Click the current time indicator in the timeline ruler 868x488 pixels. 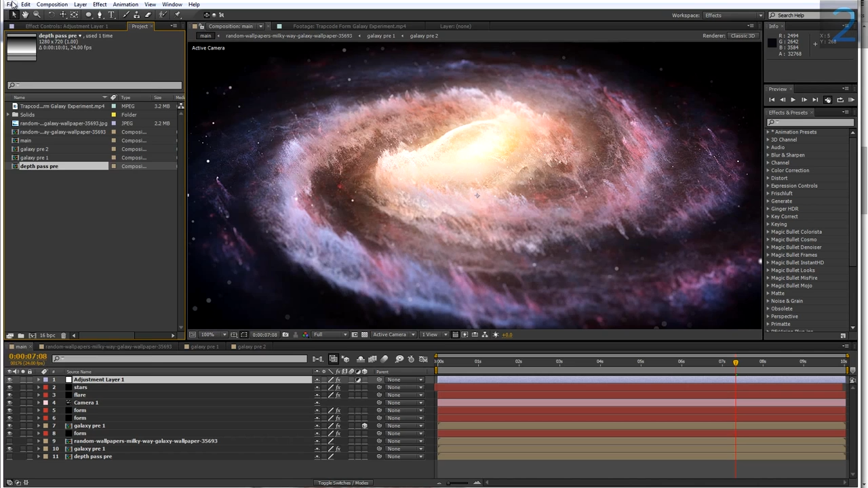[x=736, y=363]
